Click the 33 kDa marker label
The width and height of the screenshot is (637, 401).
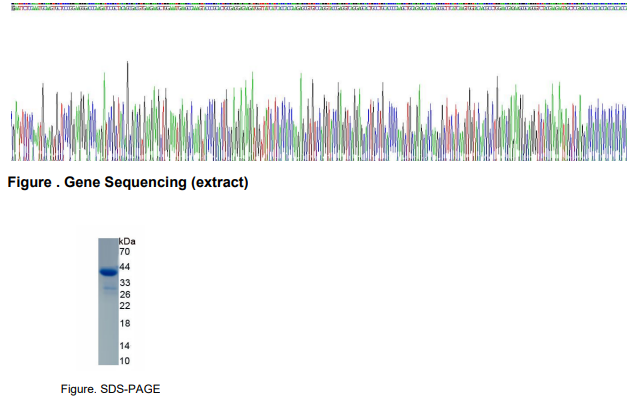tap(125, 284)
